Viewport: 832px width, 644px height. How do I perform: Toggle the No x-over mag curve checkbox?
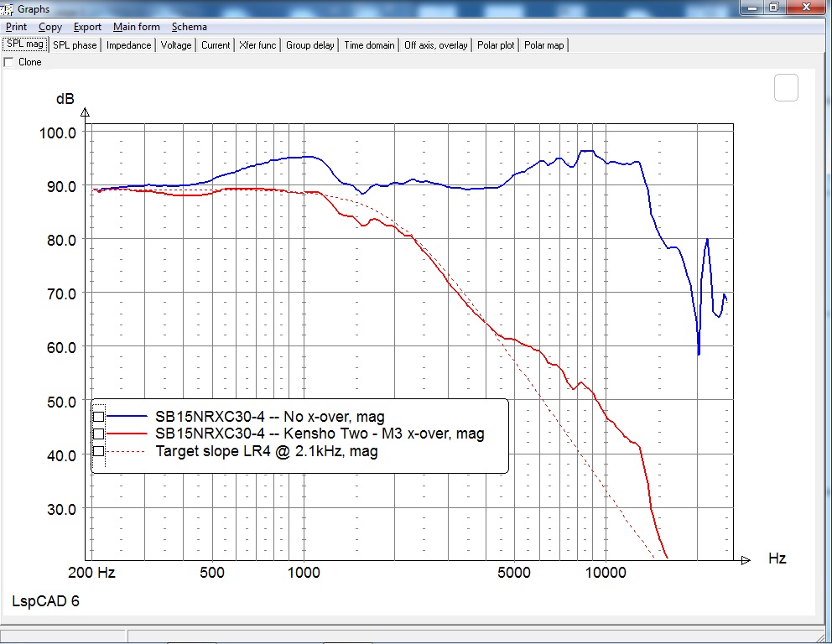coord(98,417)
